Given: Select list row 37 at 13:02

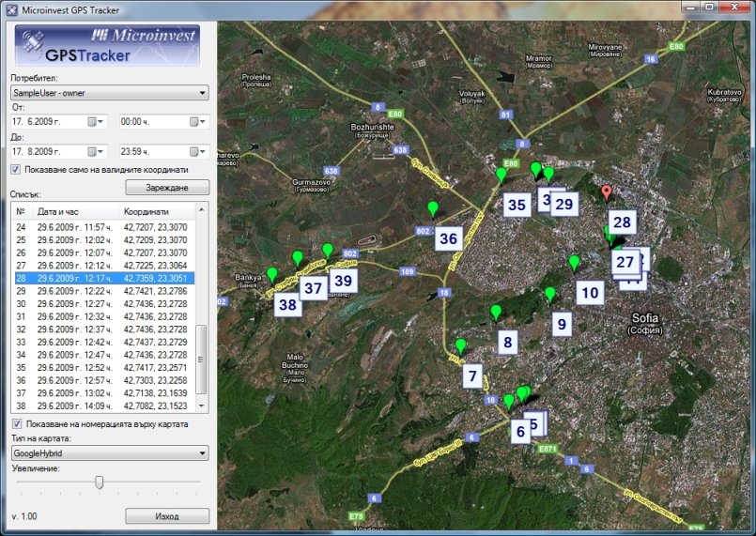Looking at the screenshot, I should (103, 393).
